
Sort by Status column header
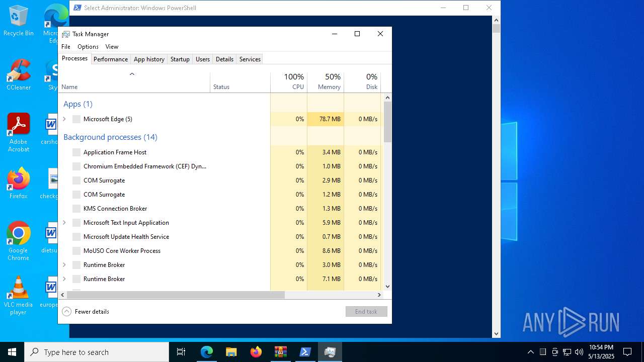point(240,82)
